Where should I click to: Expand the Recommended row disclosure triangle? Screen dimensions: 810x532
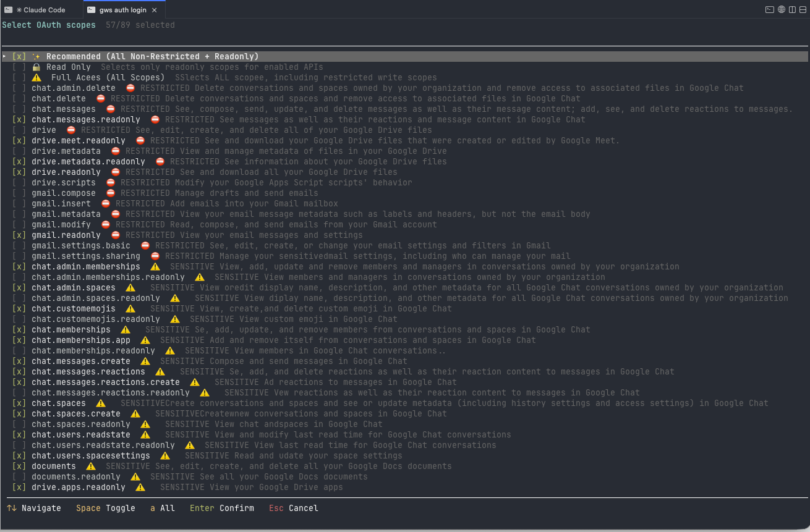(5, 56)
